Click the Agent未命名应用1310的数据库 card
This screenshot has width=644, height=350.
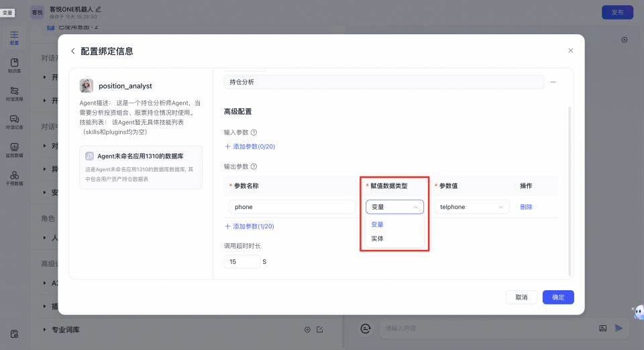point(141,167)
